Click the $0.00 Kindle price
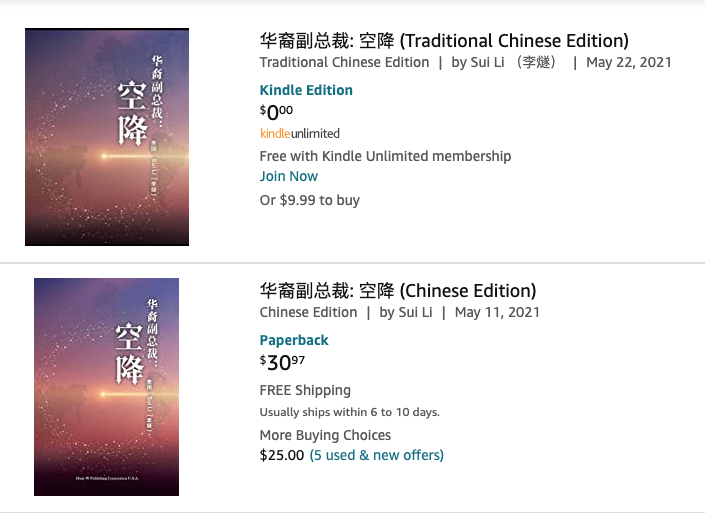 tap(276, 112)
